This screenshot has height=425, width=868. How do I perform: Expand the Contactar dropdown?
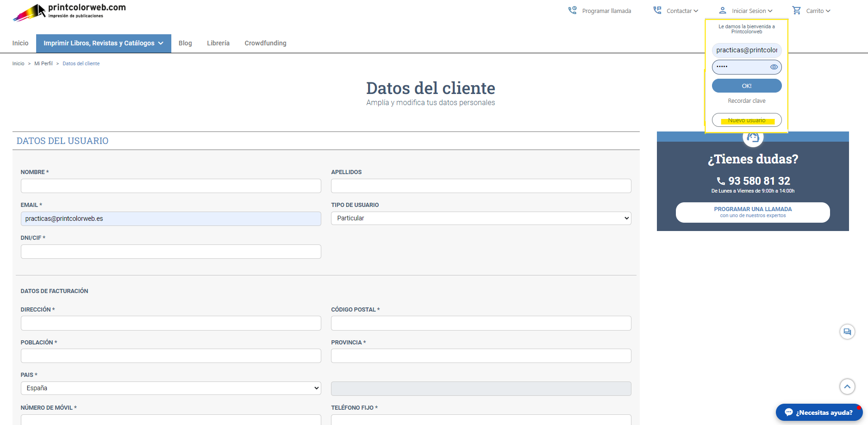tap(682, 11)
